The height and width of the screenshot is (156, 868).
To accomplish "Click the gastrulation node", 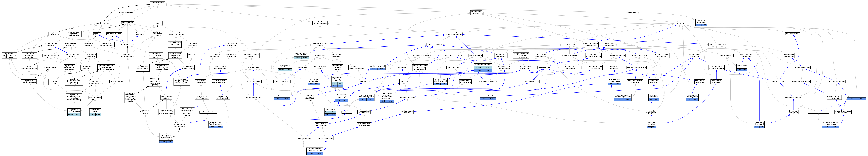I will pos(402,68).
